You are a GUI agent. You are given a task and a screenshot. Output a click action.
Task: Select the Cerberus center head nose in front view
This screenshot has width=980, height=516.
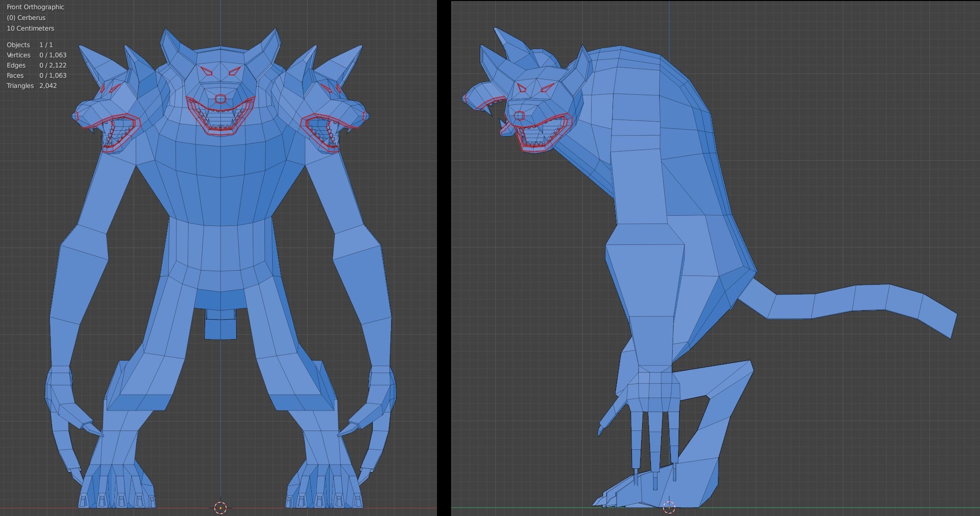pyautogui.click(x=220, y=99)
